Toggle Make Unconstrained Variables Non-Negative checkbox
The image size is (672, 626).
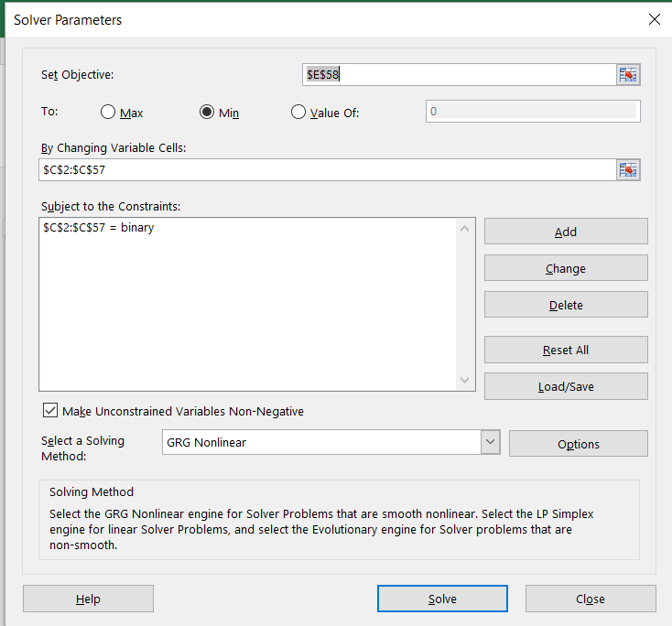[x=50, y=411]
